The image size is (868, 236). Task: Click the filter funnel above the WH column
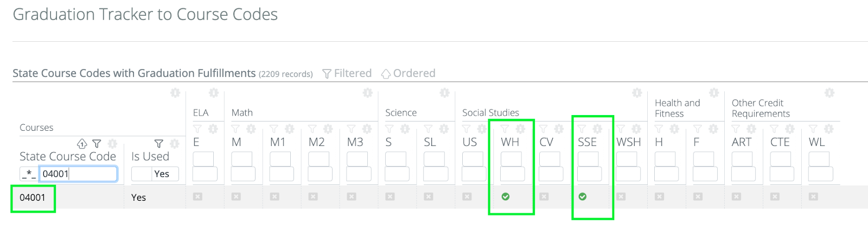(x=505, y=129)
